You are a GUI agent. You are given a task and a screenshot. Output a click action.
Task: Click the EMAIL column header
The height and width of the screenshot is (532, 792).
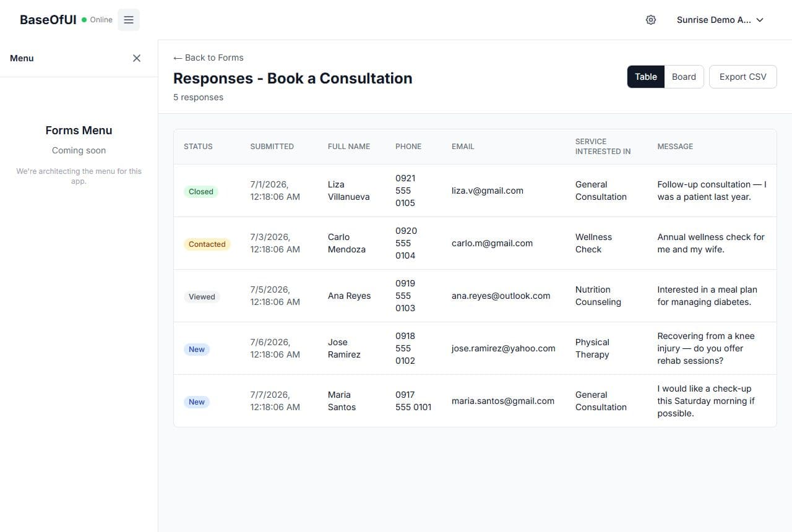(463, 147)
